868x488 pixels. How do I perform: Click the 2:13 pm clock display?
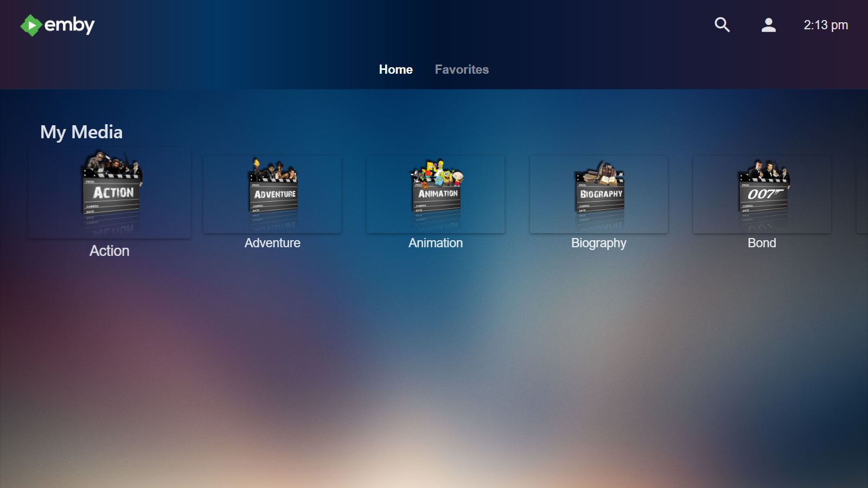pos(826,24)
